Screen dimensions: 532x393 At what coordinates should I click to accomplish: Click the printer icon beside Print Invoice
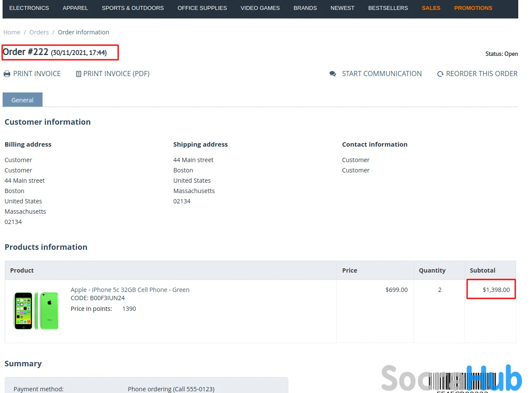point(7,74)
